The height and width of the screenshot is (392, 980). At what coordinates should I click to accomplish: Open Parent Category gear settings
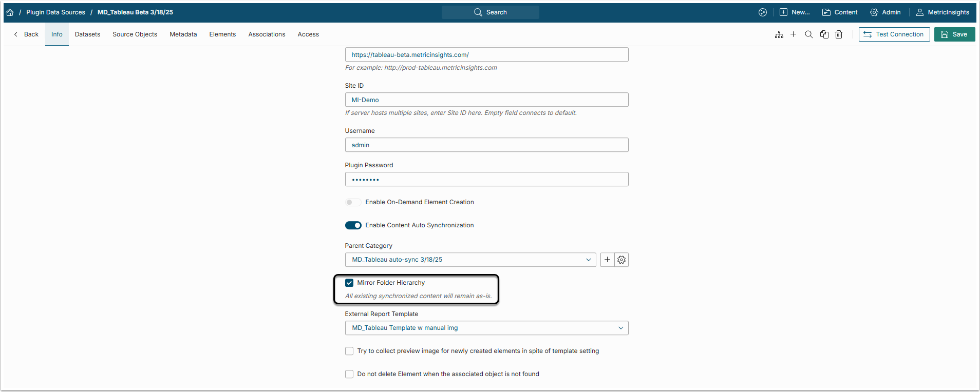coord(621,260)
